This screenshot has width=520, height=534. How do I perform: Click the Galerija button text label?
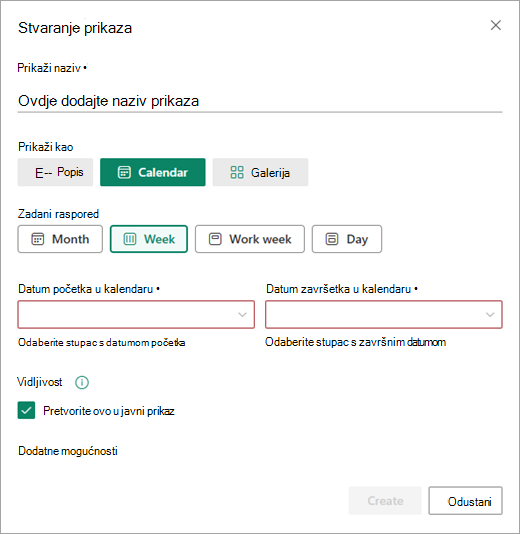270,173
